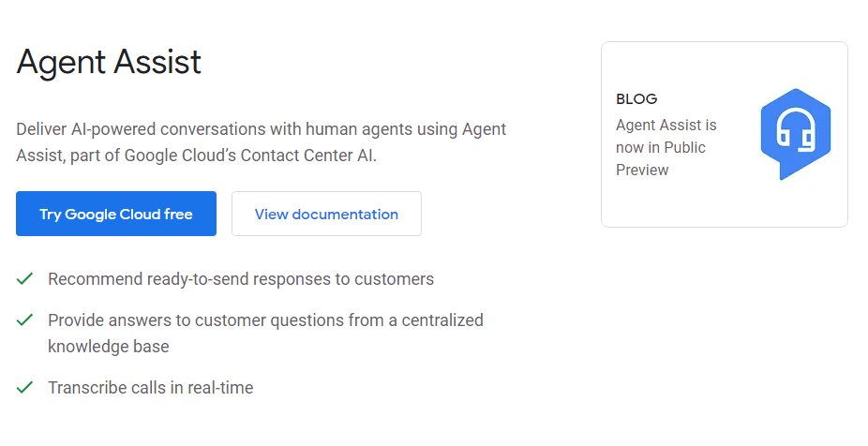Viewport: 868px width, 446px height.
Task: Click the word "real-time" in the last bullet
Action: [219, 387]
